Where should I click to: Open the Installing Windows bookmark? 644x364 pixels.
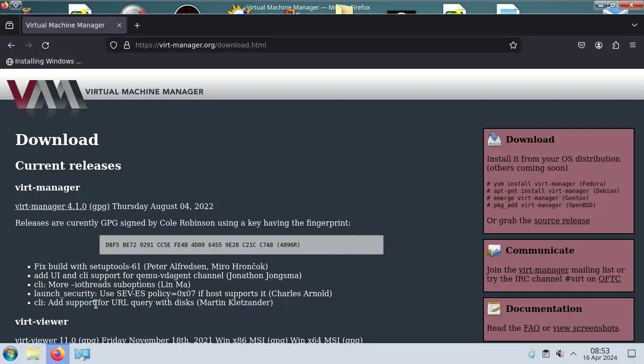(x=44, y=61)
